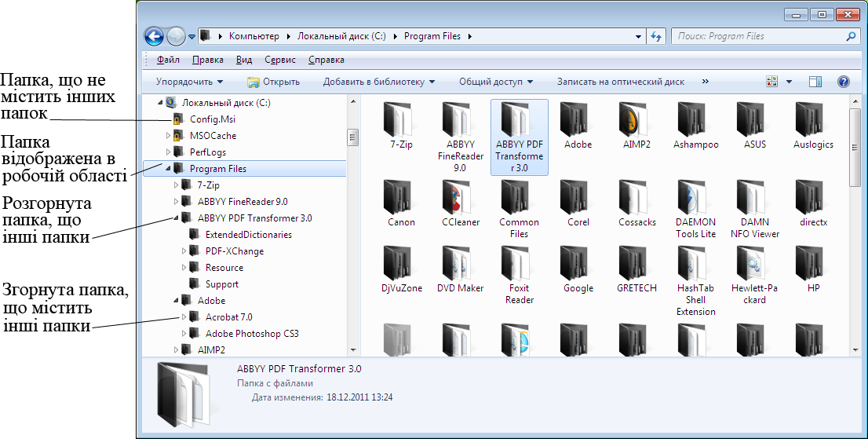Expand the Adobe Photoshop CS3 tree node
The height and width of the screenshot is (439, 868).
[x=184, y=334]
